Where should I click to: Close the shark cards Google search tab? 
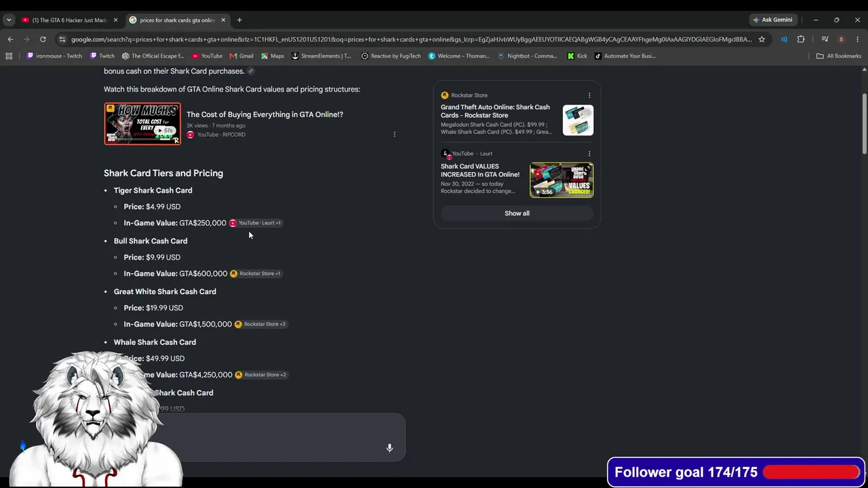click(x=223, y=20)
